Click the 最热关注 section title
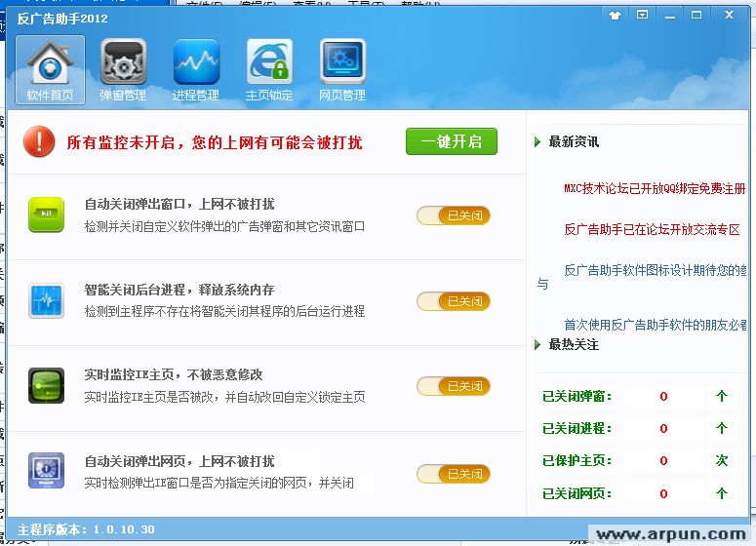Image resolution: width=756 pixels, height=546 pixels. point(574,344)
